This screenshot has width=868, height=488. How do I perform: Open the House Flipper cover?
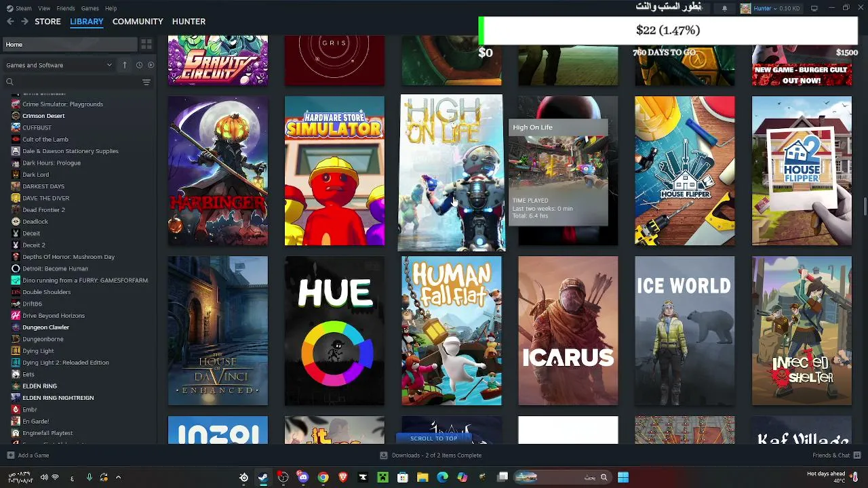pyautogui.click(x=685, y=171)
